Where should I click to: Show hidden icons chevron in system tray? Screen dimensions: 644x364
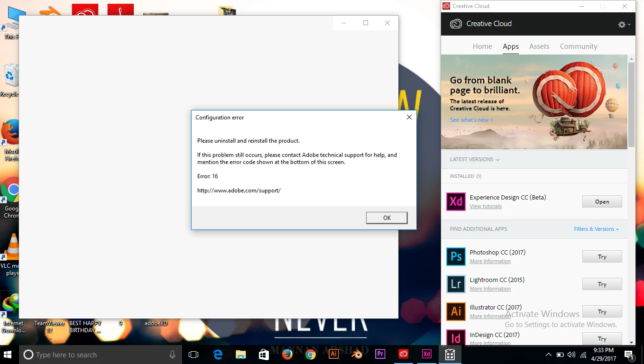coord(549,355)
